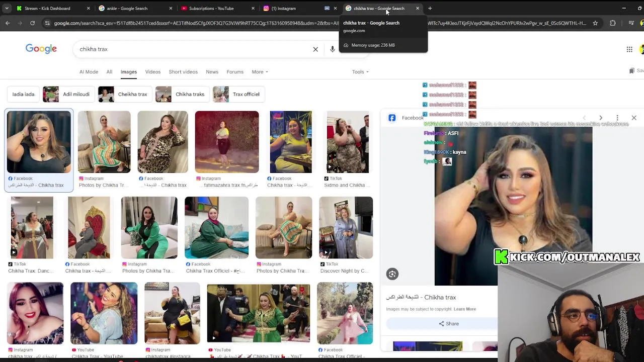Image resolution: width=644 pixels, height=362 pixels.
Task: Open the site information icon in address bar
Action: coord(47,23)
